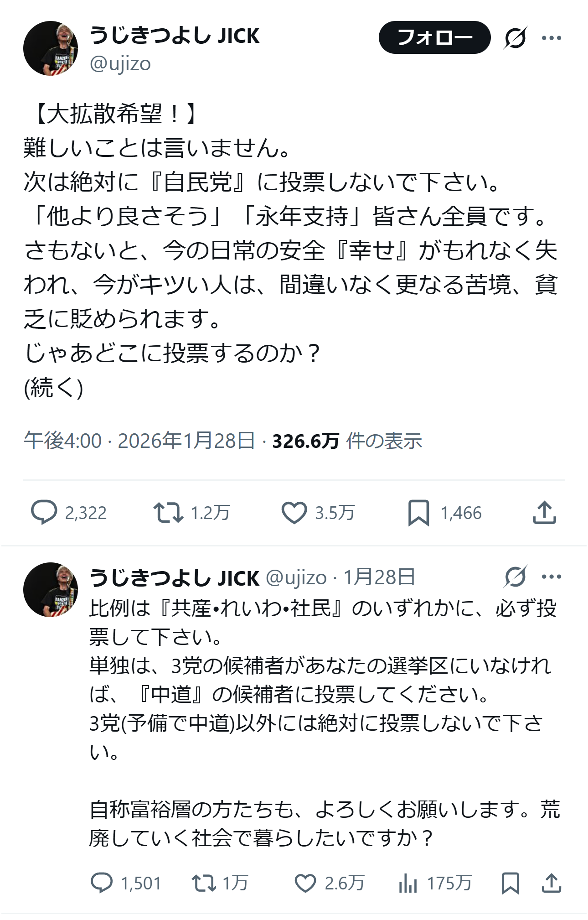Viewport: 588px width, 920px height.
Task: Open the 1月28日 timestamp on reply post
Action: tap(379, 577)
